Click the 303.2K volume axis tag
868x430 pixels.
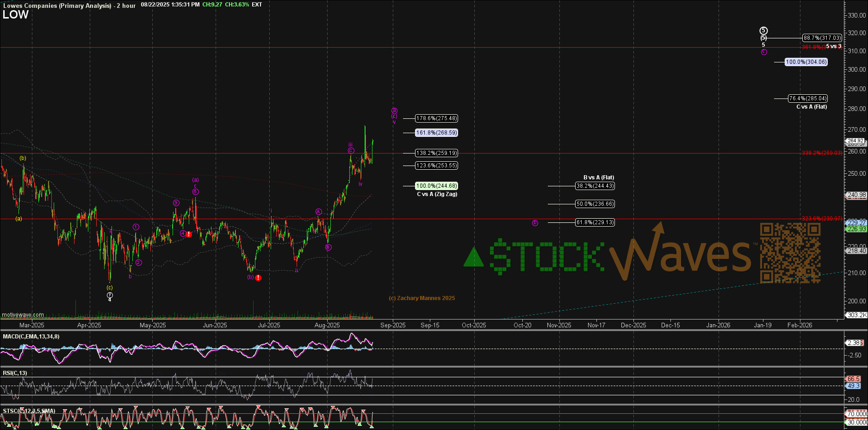pyautogui.click(x=856, y=315)
